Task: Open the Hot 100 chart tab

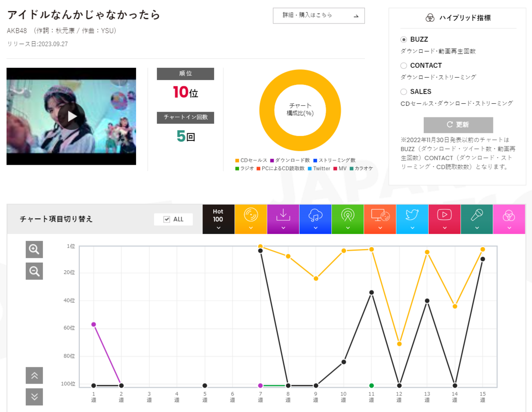Action: 218,219
